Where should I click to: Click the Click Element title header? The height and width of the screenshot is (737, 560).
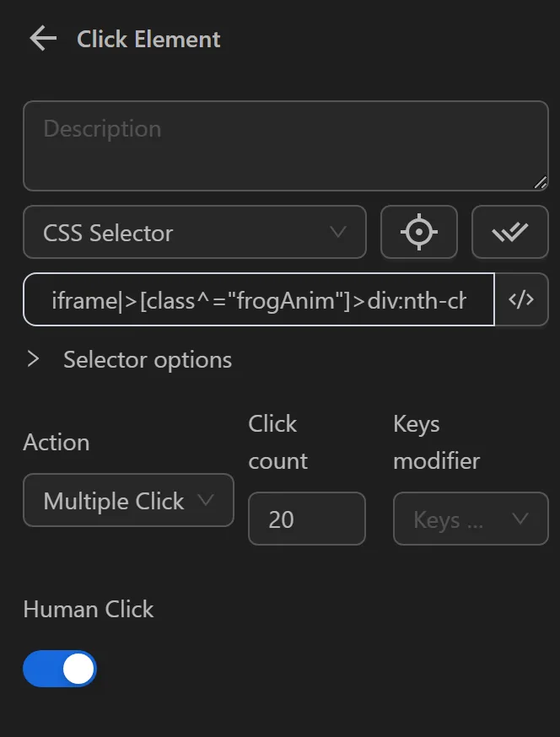[x=148, y=39]
